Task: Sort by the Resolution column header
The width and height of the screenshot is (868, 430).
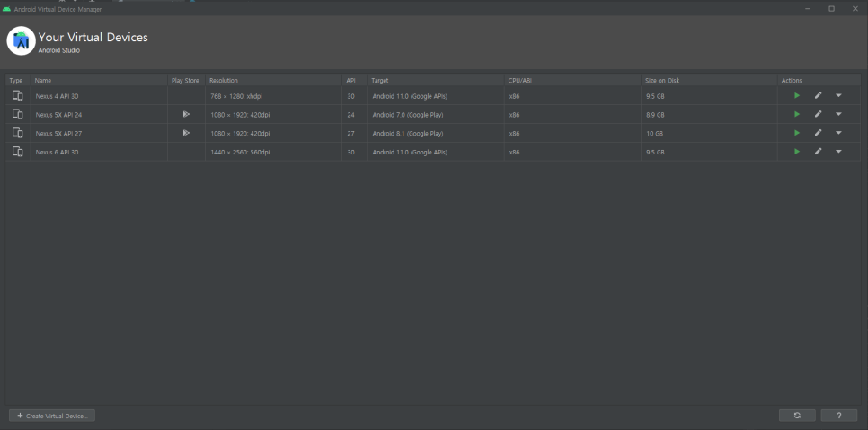Action: [273, 81]
